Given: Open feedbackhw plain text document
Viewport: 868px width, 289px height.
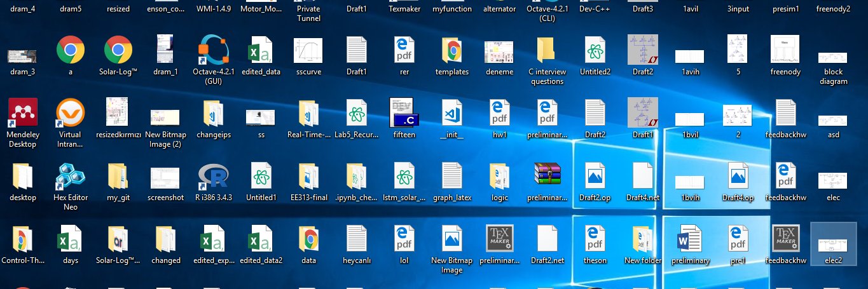Looking at the screenshot, I should tap(786, 114).
